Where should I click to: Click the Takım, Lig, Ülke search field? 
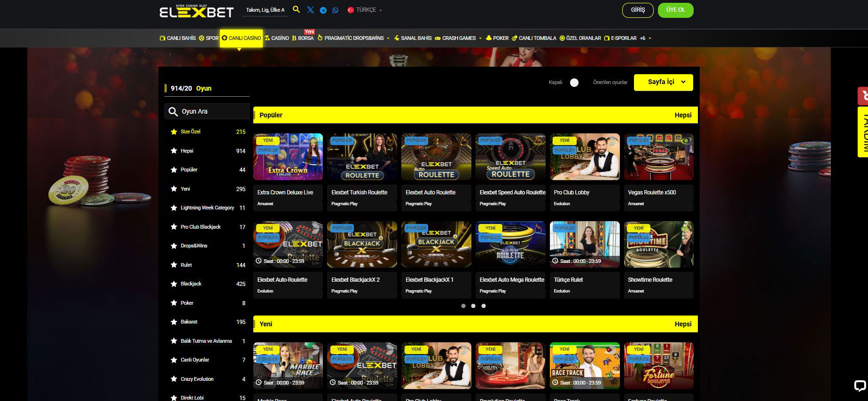pyautogui.click(x=265, y=10)
